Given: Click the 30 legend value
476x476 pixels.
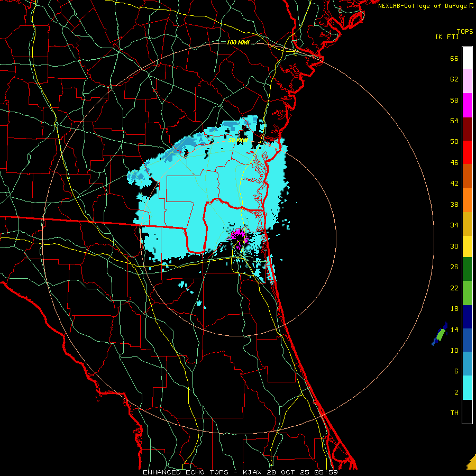Looking at the screenshot, I should (x=454, y=246).
